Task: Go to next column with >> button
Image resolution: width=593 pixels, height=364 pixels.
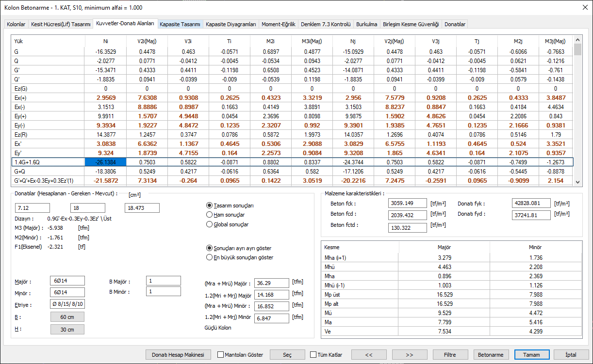Action: [x=410, y=355]
